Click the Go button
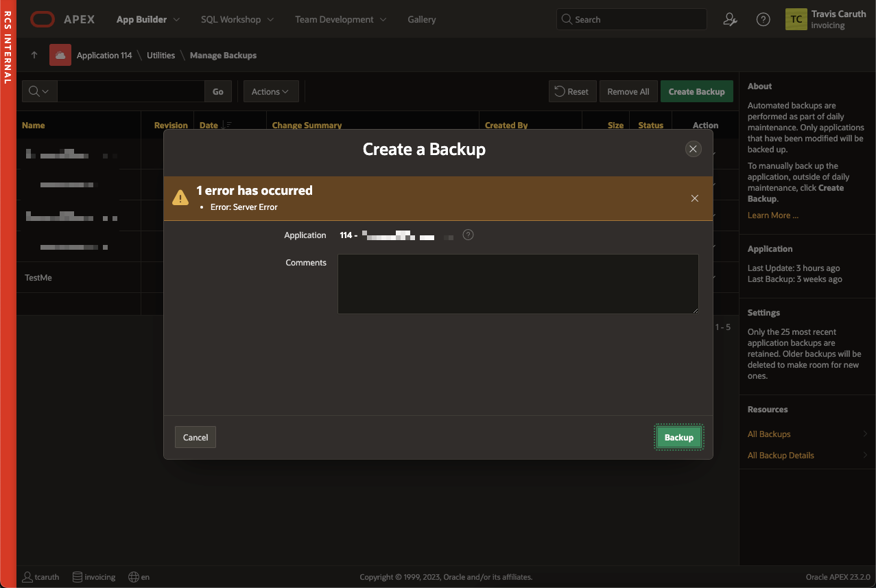The width and height of the screenshot is (876, 588). [x=218, y=91]
